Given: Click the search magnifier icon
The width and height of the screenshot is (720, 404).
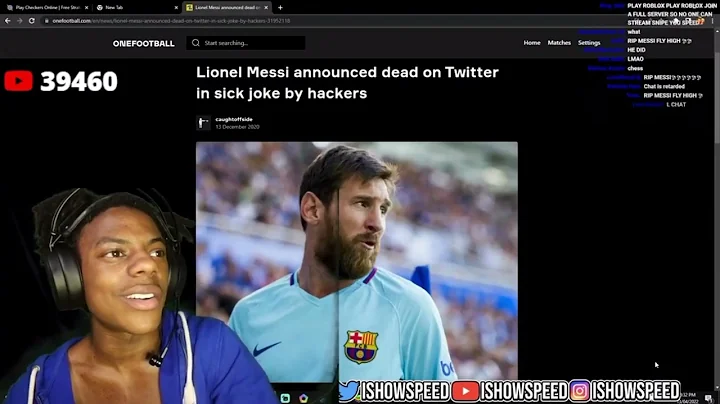Looking at the screenshot, I should [x=196, y=43].
